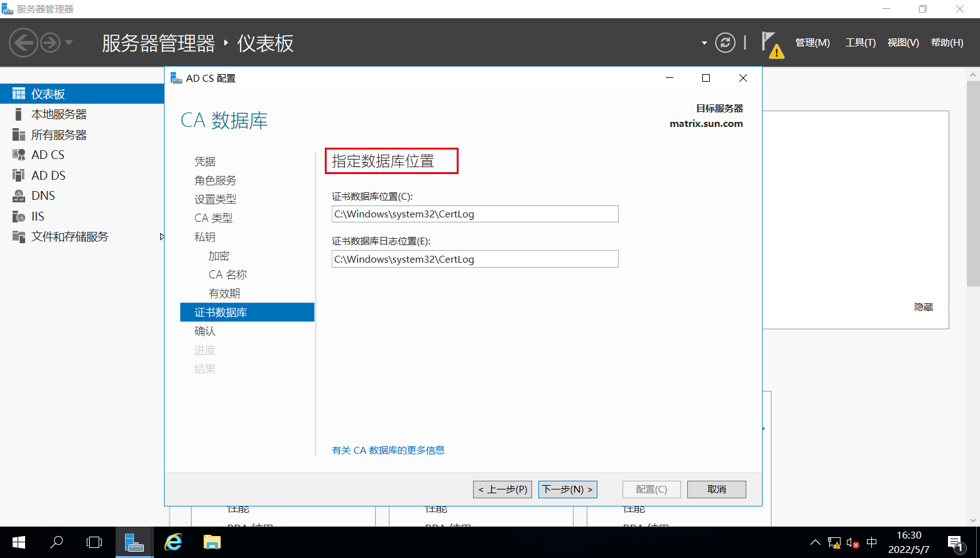980x558 pixels.
Task: Open navigation history dropdown arrow
Action: [x=69, y=43]
